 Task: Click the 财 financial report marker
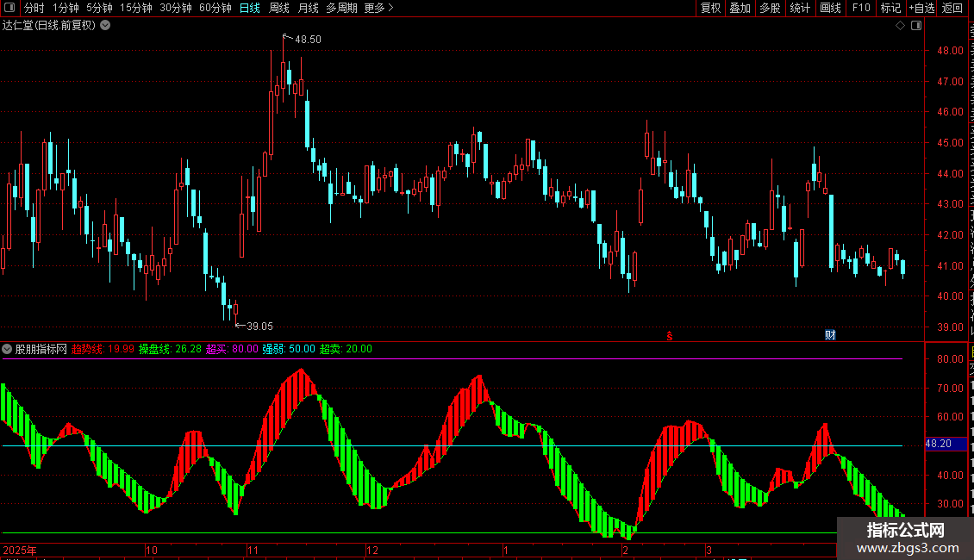point(830,335)
